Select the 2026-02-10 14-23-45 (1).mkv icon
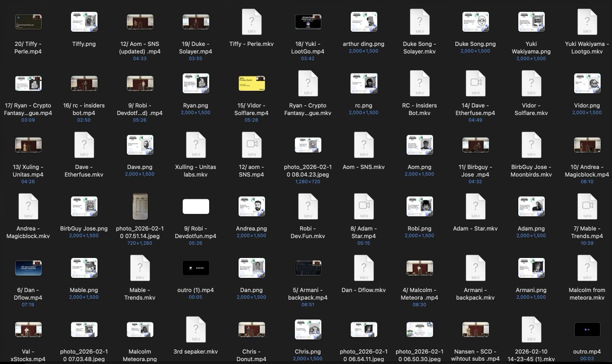The image size is (612, 364). (531, 330)
